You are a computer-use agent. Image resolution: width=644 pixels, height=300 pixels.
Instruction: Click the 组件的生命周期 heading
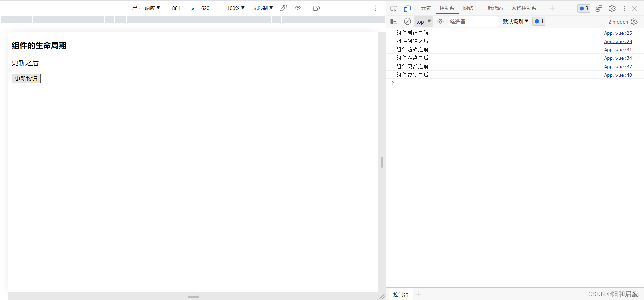[x=39, y=45]
